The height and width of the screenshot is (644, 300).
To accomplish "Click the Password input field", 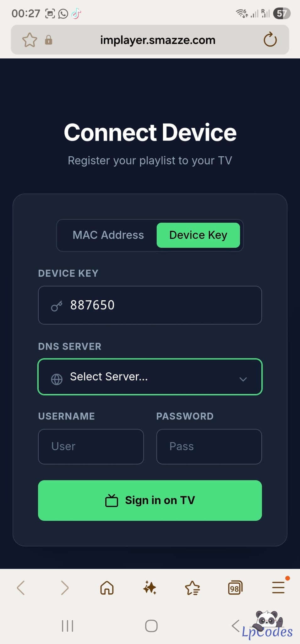I will [209, 447].
